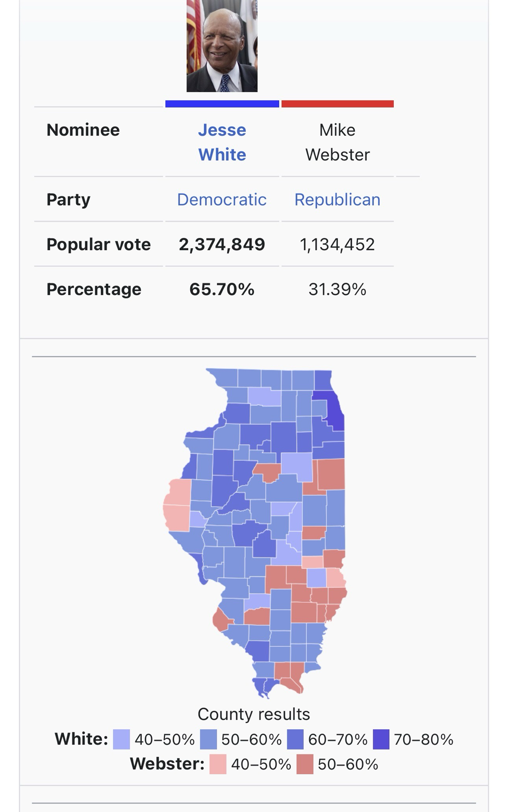This screenshot has height=812, width=508.
Task: Click the 31.39% percentage value
Action: tap(337, 289)
